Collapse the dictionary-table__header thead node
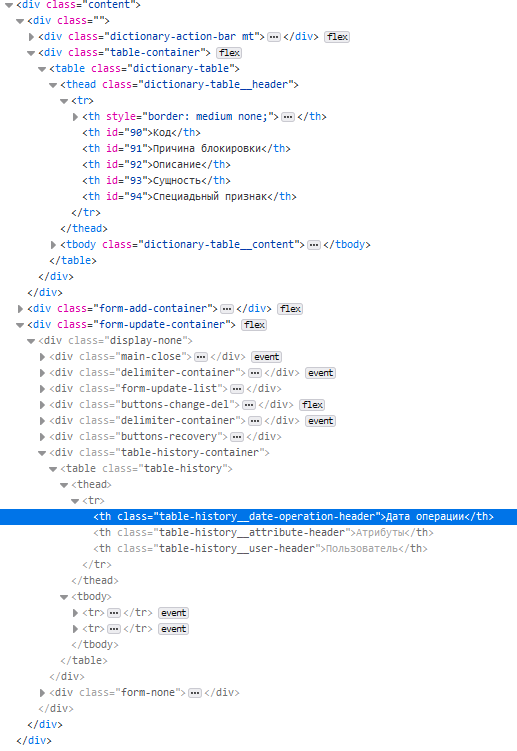Screen dimensions: 517x751 click(53, 85)
